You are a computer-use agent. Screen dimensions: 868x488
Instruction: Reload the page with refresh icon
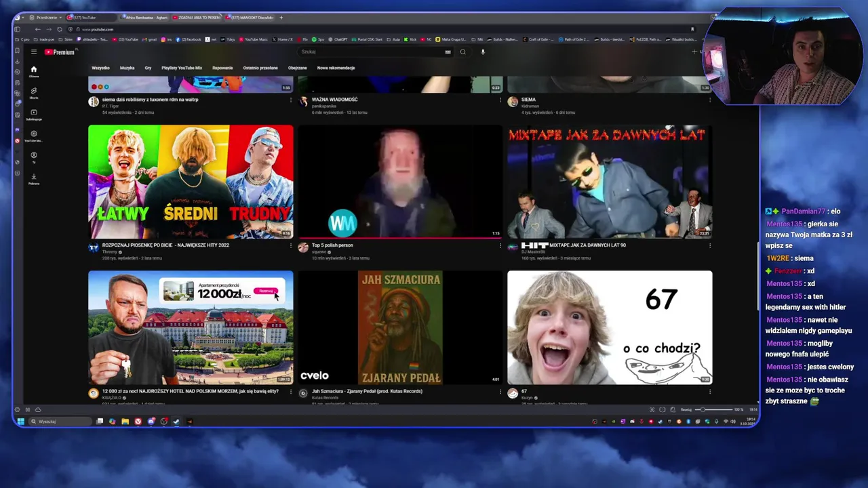(x=60, y=29)
